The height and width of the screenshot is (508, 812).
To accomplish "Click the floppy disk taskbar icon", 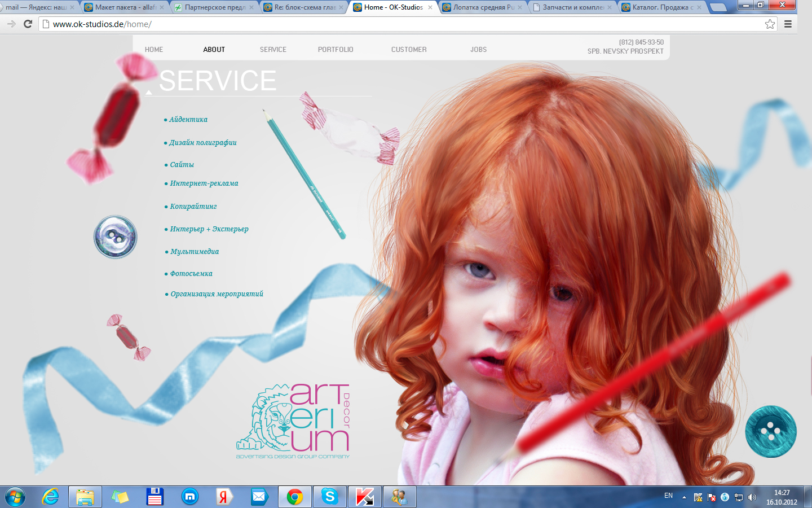I will (155, 497).
